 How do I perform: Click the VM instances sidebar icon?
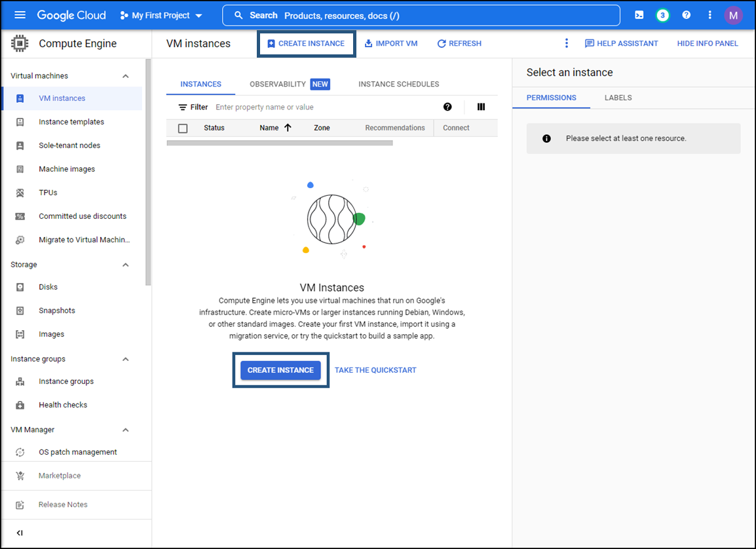[20, 98]
